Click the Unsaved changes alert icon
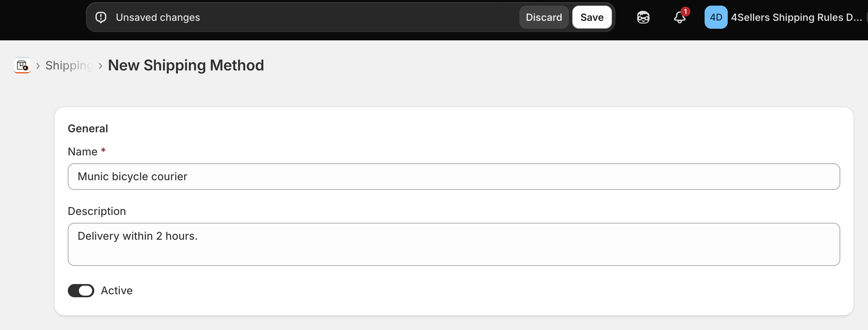The height and width of the screenshot is (330, 868). pos(101,17)
